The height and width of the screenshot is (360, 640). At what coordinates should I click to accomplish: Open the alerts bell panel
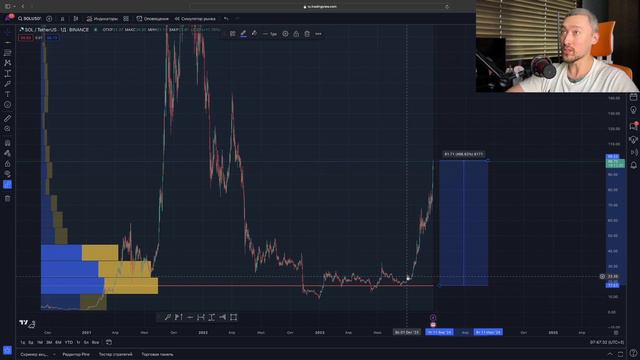[x=633, y=165]
